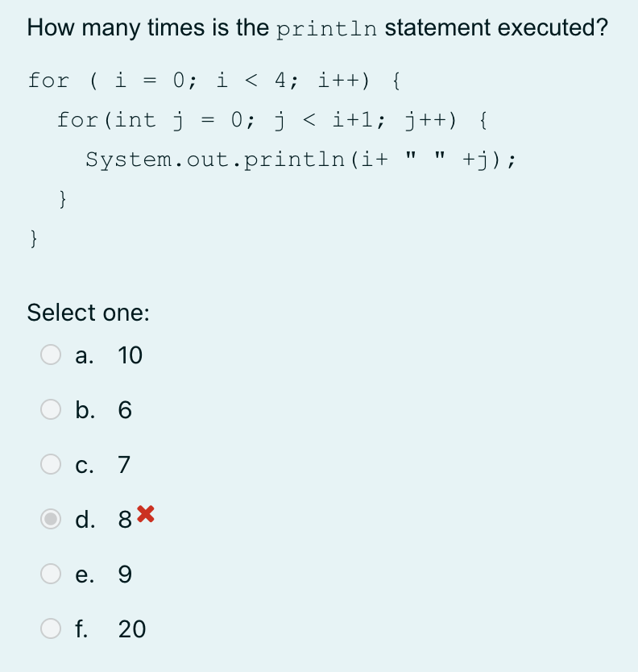This screenshot has width=638, height=672.
Task: Click the radio circle next to 10
Action: (x=51, y=355)
